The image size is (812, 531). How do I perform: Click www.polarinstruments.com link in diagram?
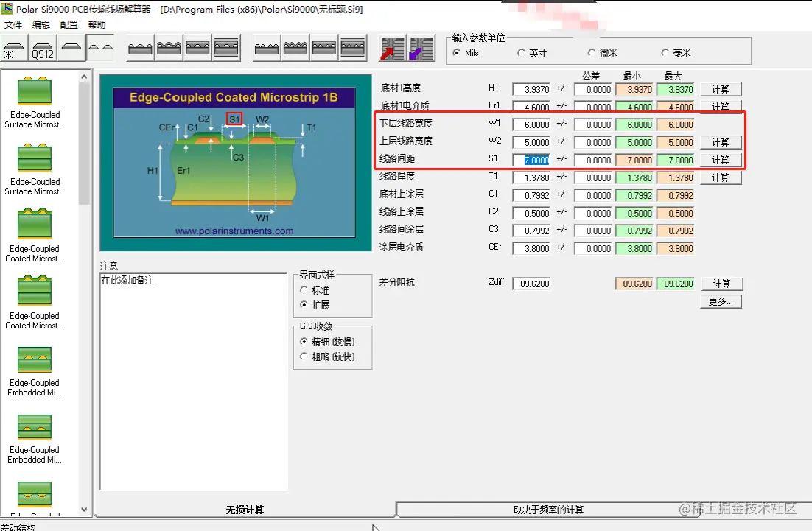coord(234,231)
